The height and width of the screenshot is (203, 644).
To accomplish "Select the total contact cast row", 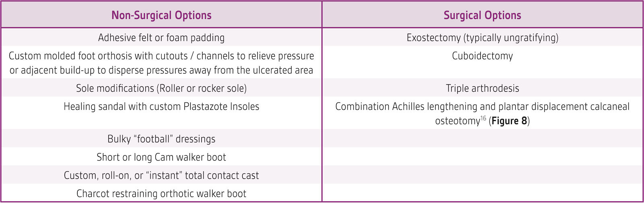I will [161, 176].
